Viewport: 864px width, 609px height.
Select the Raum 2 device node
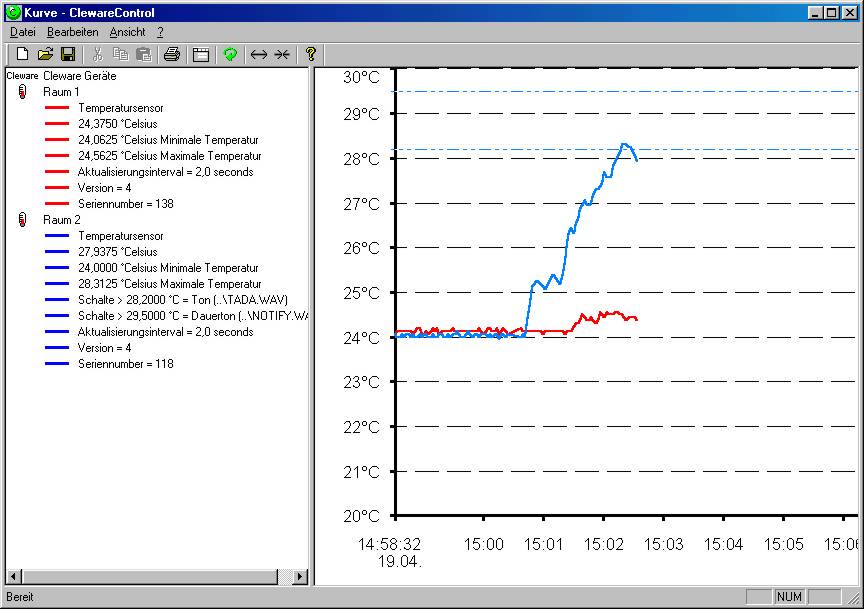tap(62, 220)
